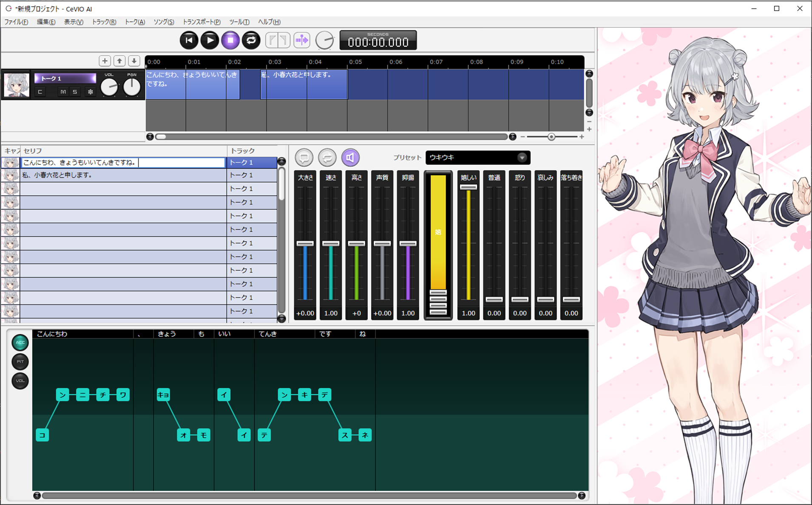Click the accent node コ
The width and height of the screenshot is (812, 505).
[42, 435]
